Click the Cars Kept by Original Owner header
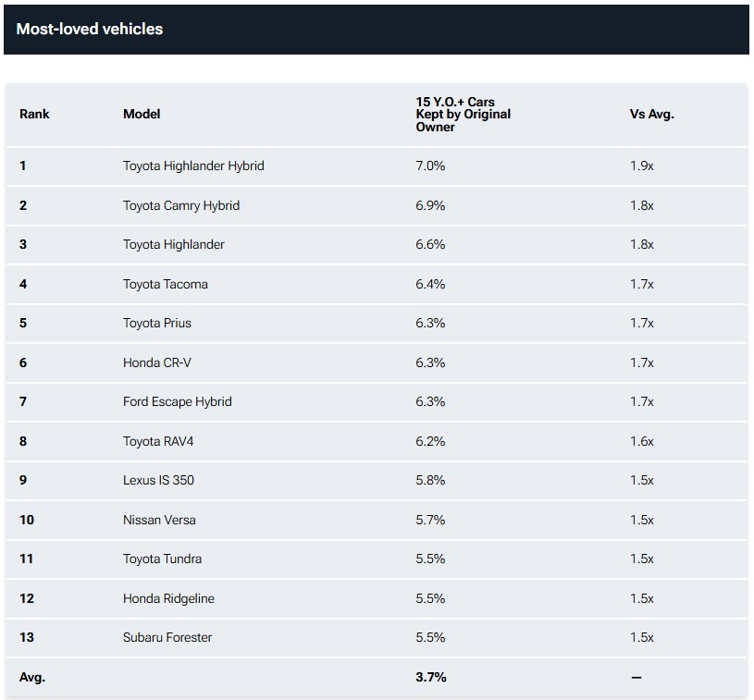This screenshot has width=754, height=700. click(463, 114)
